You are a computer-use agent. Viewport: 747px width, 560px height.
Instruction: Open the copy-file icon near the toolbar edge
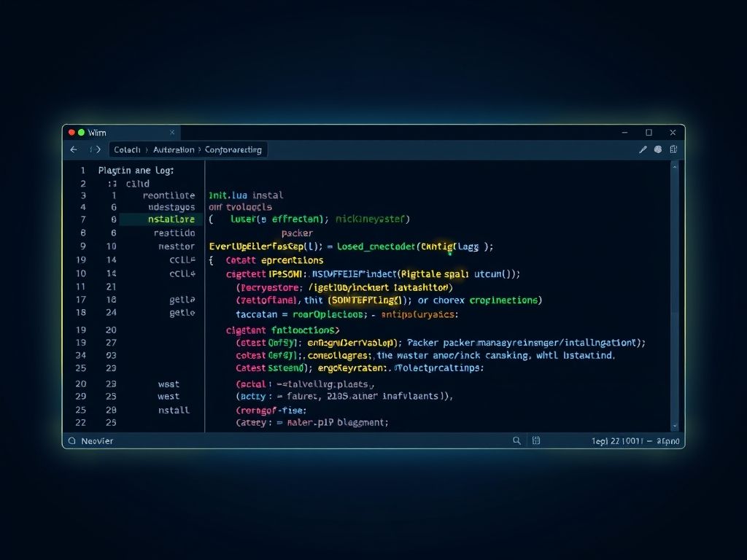point(673,149)
